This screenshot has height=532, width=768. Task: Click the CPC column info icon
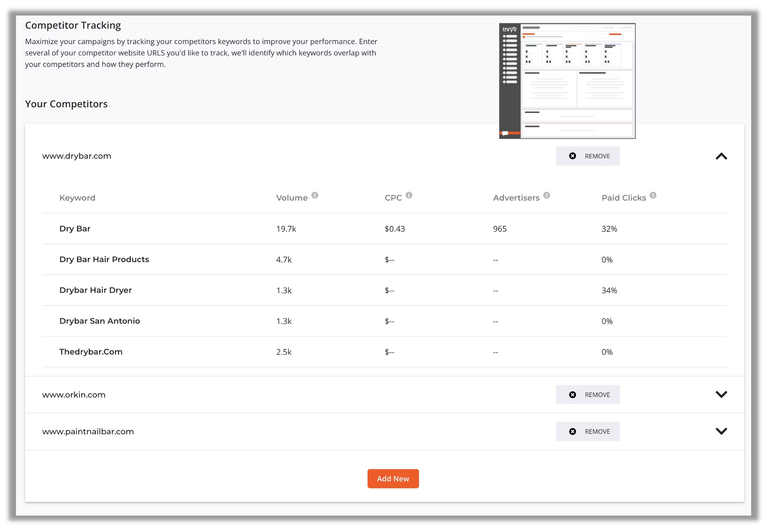coord(409,195)
